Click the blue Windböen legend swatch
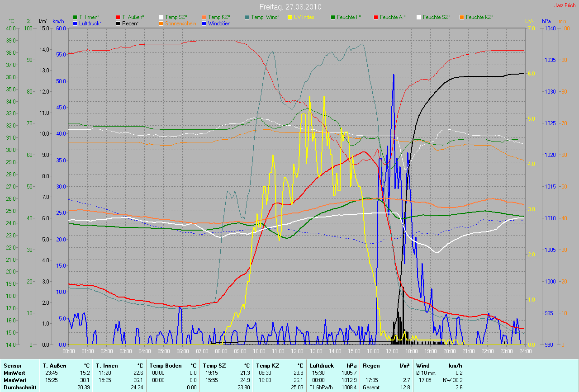Viewport: 579px width, 392px height. click(204, 23)
